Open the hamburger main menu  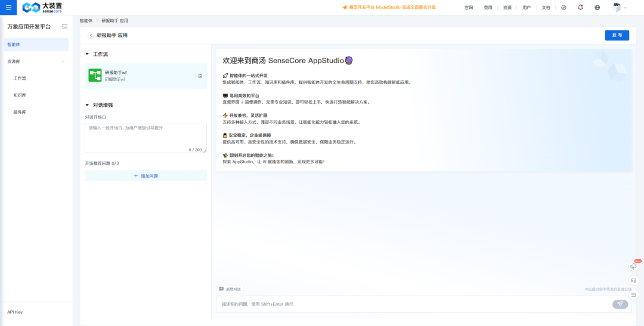(8, 7)
